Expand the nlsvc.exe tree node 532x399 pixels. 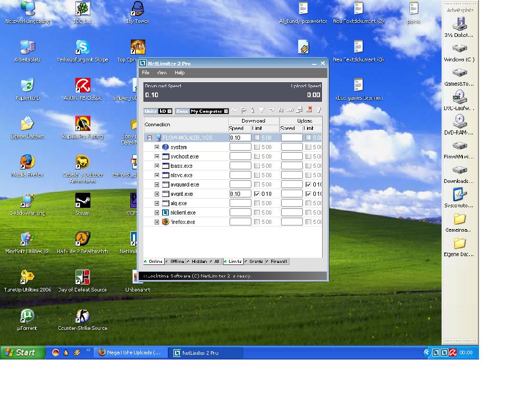(157, 175)
